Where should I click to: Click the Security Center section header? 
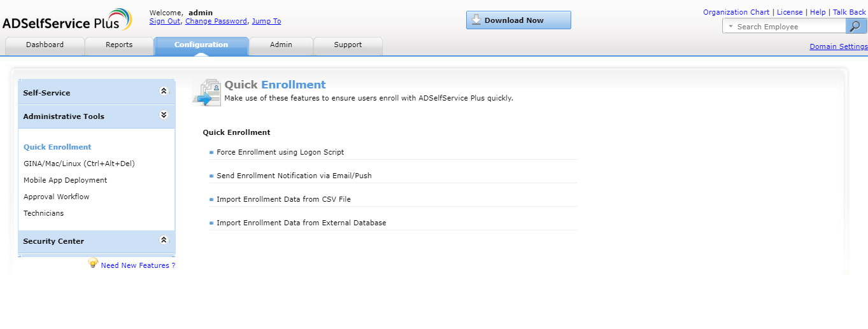pyautogui.click(x=97, y=241)
